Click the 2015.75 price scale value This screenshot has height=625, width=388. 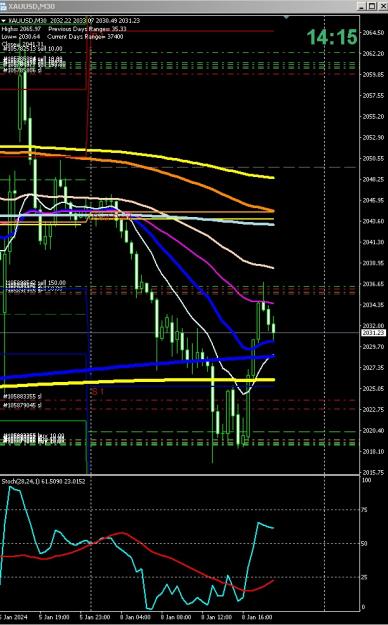tap(373, 472)
